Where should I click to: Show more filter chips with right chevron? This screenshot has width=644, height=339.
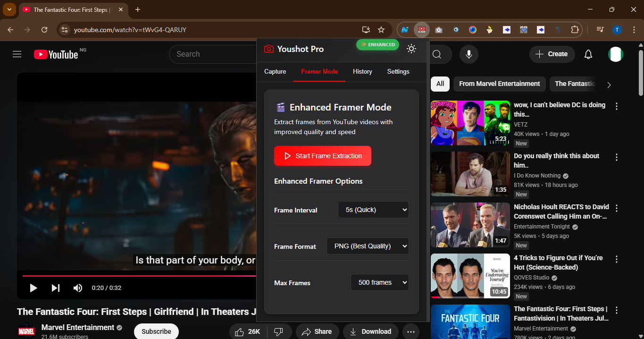tap(609, 85)
